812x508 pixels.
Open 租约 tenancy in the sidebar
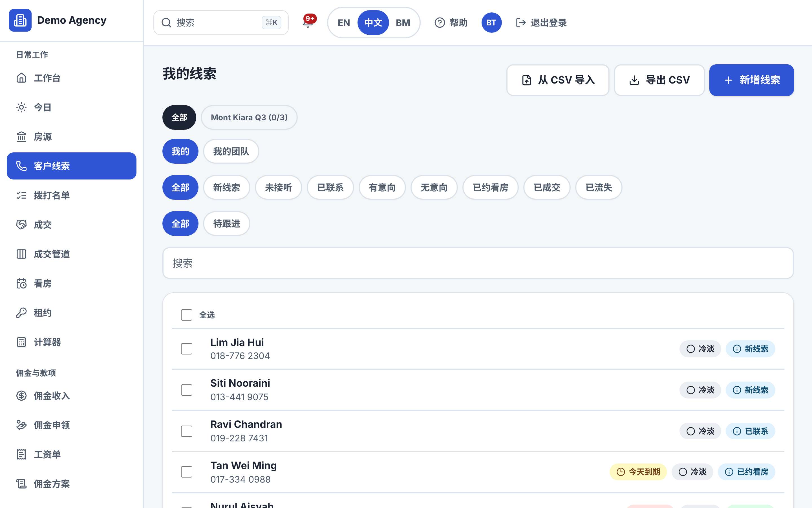click(x=71, y=313)
